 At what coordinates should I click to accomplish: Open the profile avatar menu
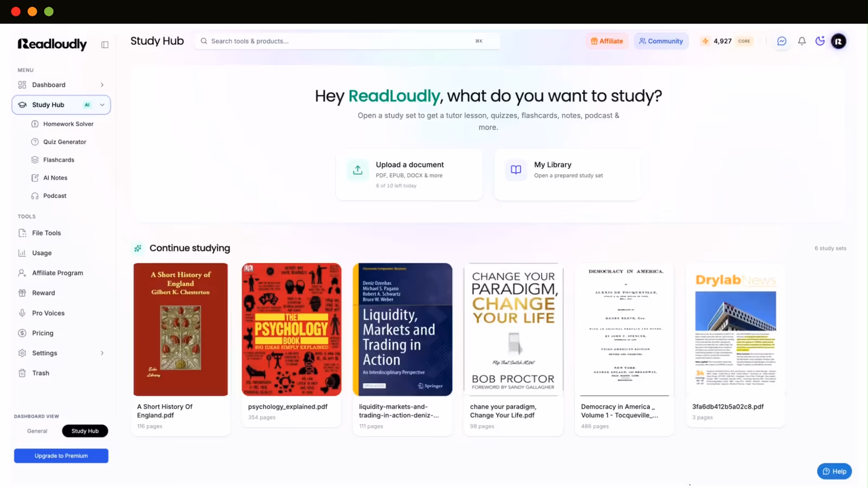click(x=839, y=41)
